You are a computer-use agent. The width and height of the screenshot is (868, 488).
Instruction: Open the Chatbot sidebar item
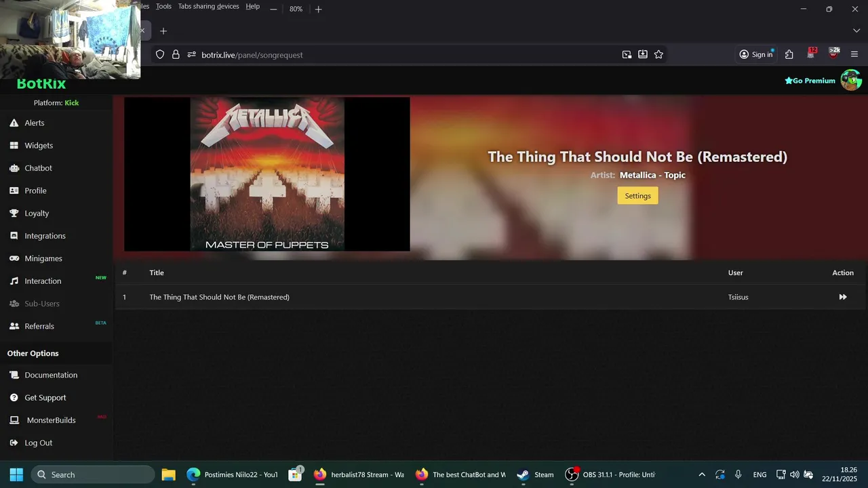38,168
